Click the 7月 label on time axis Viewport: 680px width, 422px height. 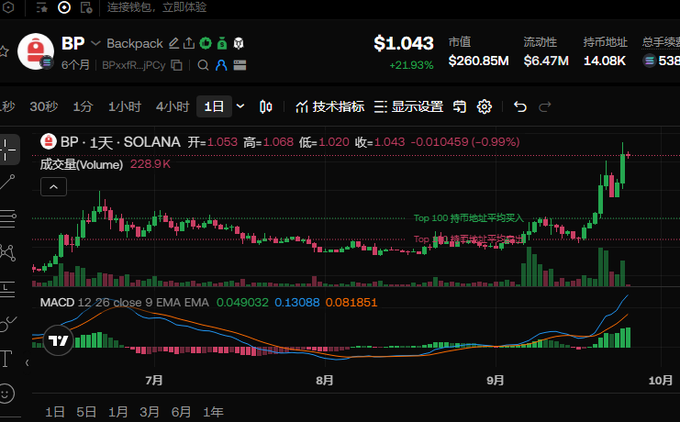tap(154, 380)
